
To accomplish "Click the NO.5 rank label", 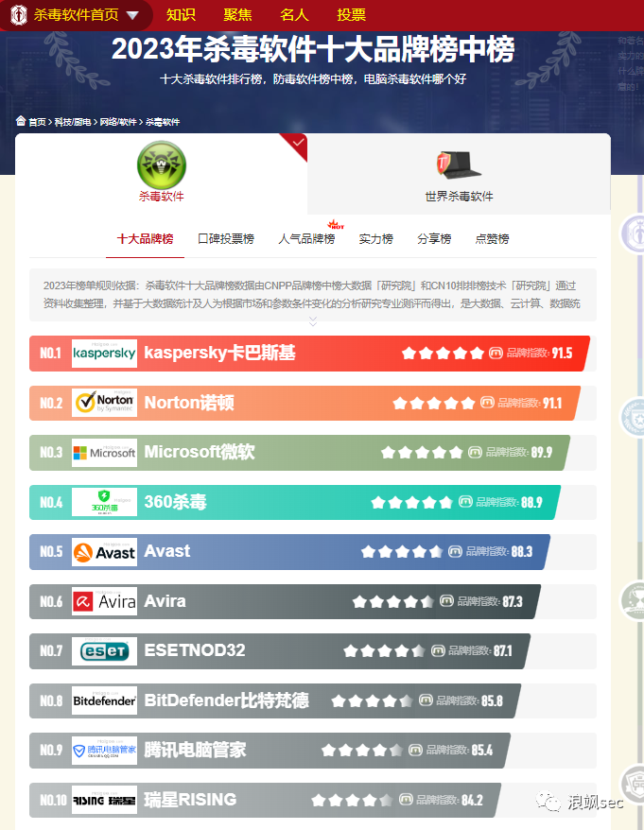I will click(51, 551).
